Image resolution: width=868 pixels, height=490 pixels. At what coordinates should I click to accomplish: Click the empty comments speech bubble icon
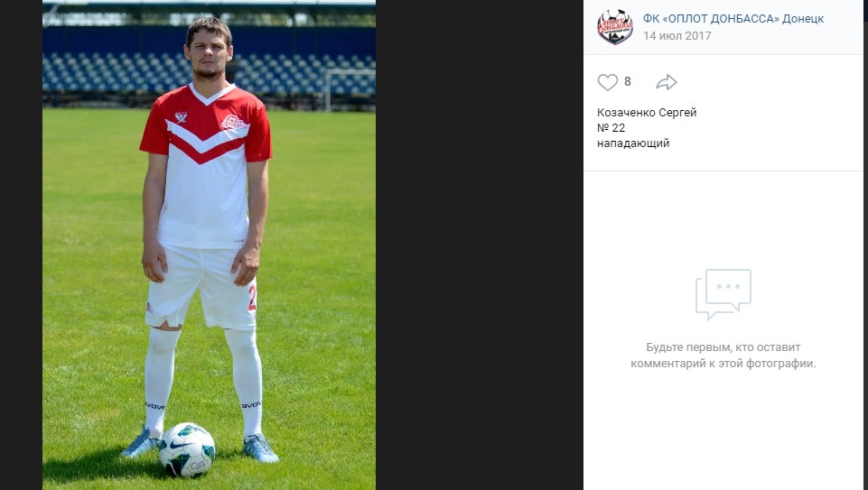click(x=723, y=294)
